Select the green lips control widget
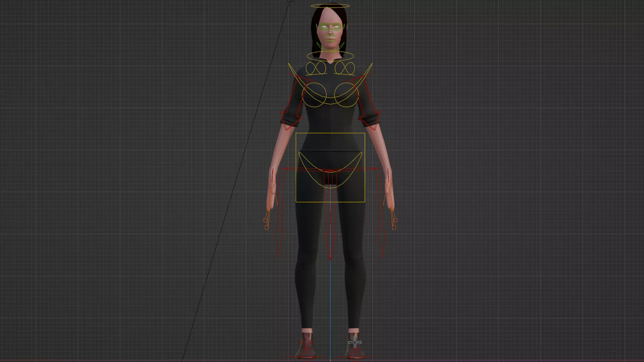Image resolution: width=644 pixels, height=362 pixels. (x=330, y=40)
